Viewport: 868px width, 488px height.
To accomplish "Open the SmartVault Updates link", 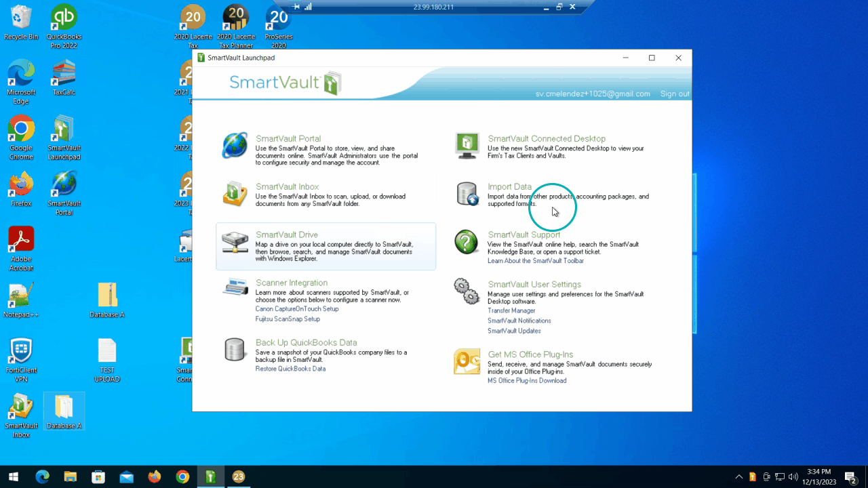I will (x=514, y=331).
